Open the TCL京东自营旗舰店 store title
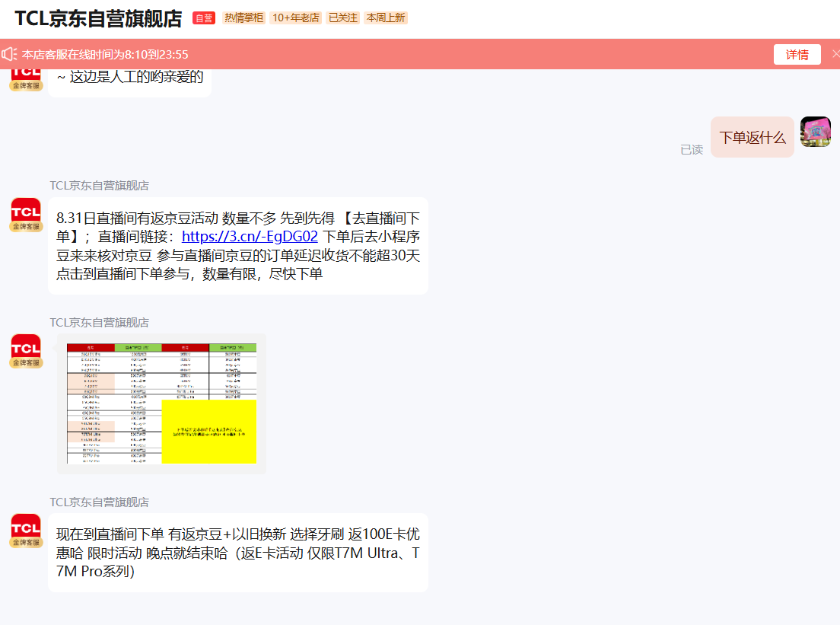 (99, 19)
